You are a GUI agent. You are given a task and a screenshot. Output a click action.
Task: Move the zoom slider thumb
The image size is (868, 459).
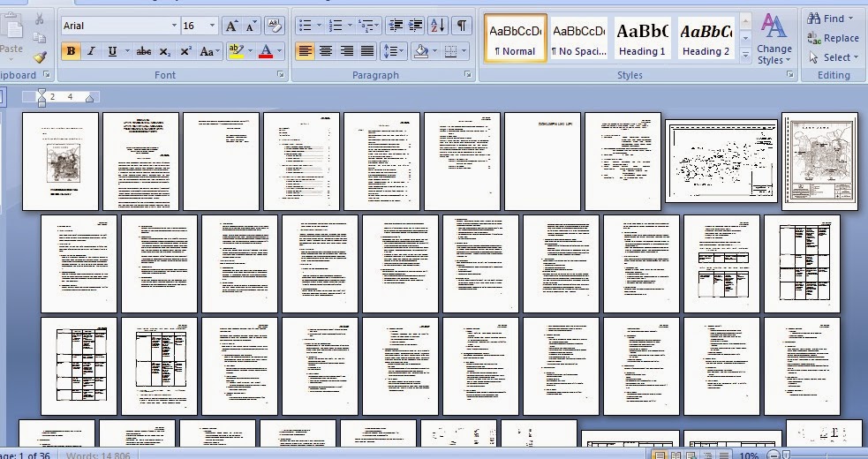(786, 456)
